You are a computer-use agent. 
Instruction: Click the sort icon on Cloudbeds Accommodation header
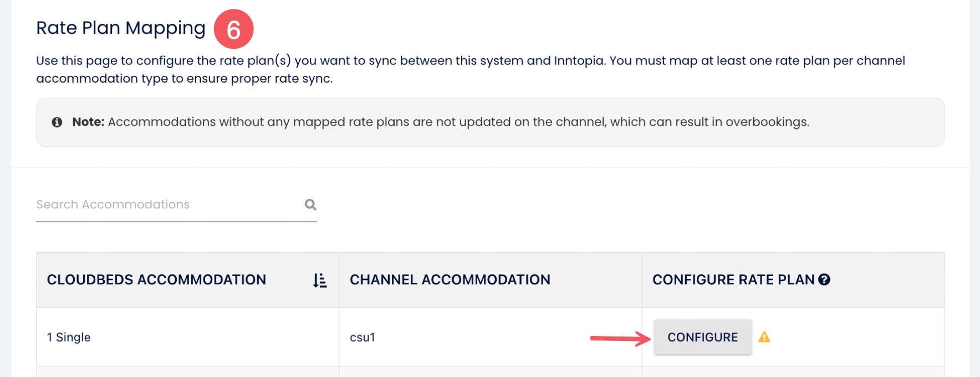(x=319, y=280)
